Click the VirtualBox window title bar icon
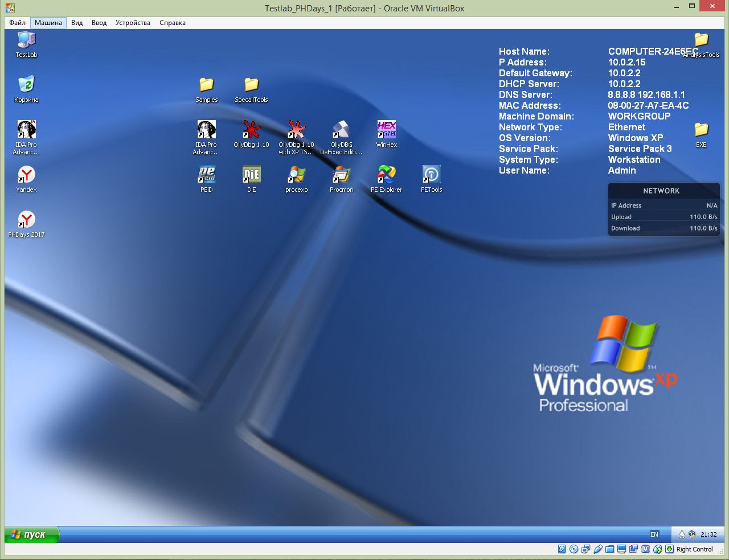729x560 pixels. [x=10, y=8]
